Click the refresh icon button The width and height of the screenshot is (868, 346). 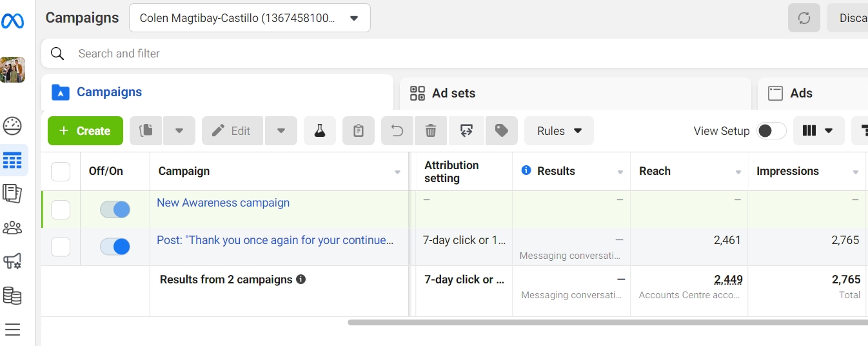pos(804,18)
